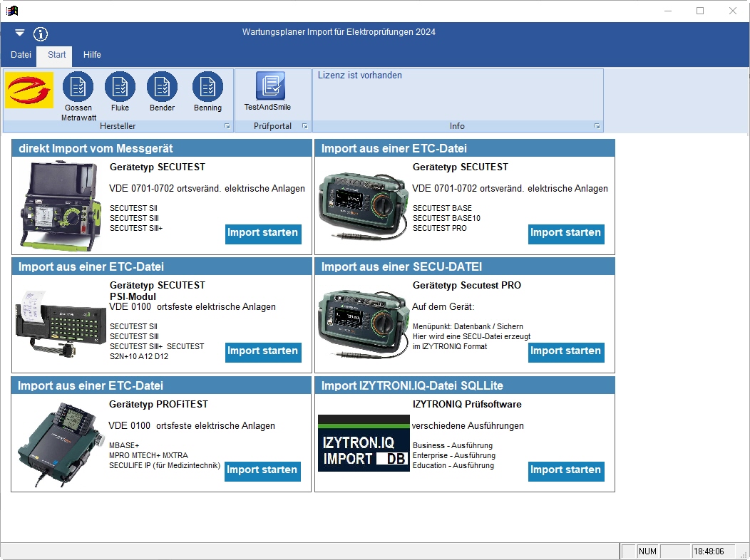Click the app icon in window title bar
Image resolution: width=750 pixels, height=560 pixels.
coord(11,11)
